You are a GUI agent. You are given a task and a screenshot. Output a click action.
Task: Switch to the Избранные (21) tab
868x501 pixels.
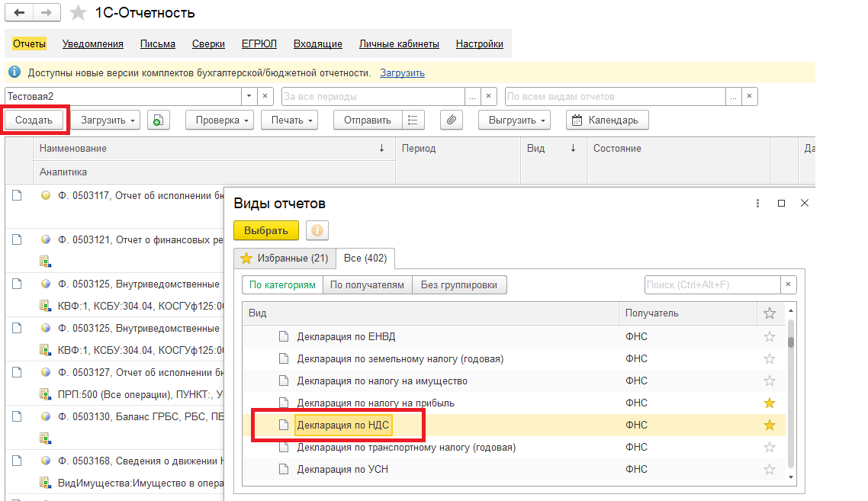[x=285, y=258]
